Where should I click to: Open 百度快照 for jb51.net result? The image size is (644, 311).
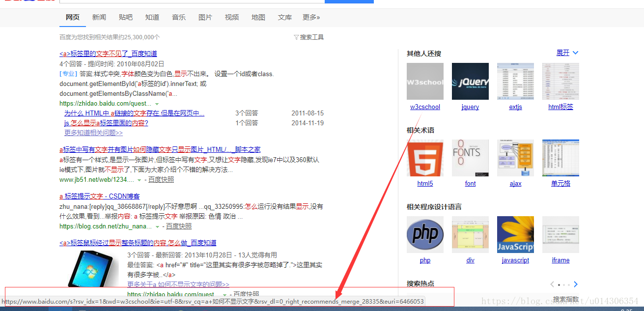(x=161, y=180)
